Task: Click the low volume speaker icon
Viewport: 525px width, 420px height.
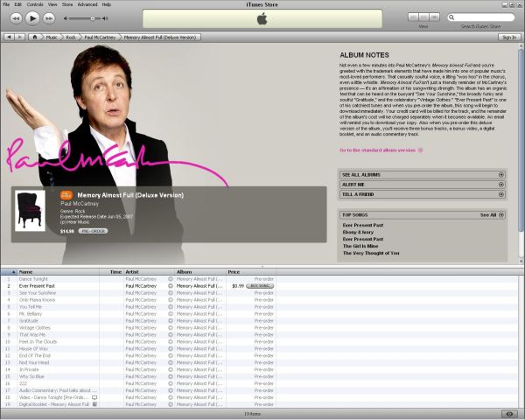Action: click(x=66, y=18)
